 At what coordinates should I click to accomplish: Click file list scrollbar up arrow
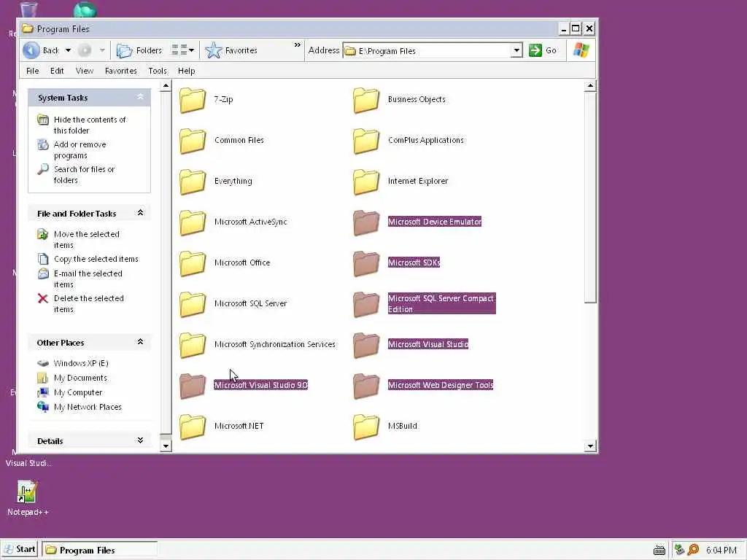590,86
